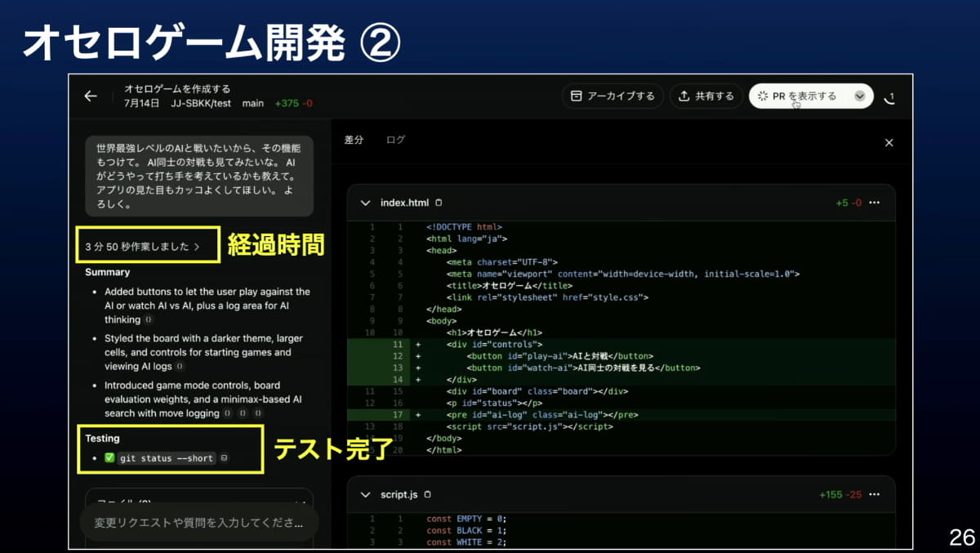Open the overflow menu for index.html
Screen dimensions: 980x553
point(875,203)
